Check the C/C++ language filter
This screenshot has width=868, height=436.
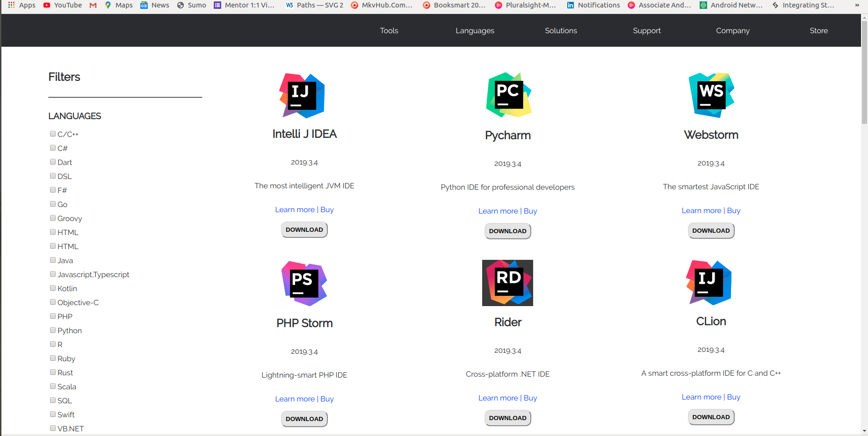(53, 134)
